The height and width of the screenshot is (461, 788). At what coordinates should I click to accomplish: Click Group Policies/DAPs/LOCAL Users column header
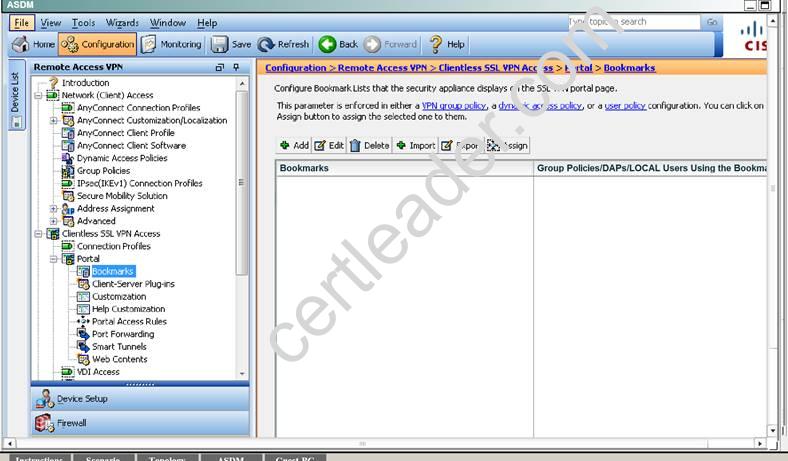650,168
